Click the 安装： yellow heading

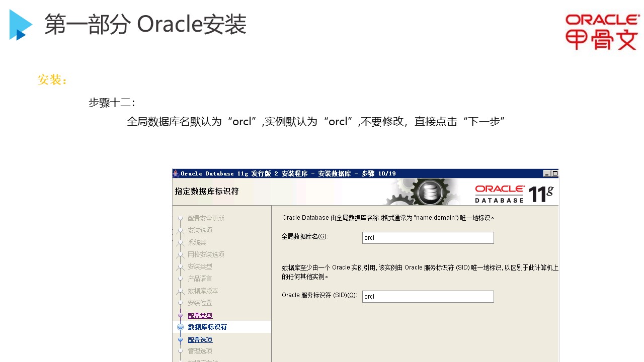click(52, 80)
